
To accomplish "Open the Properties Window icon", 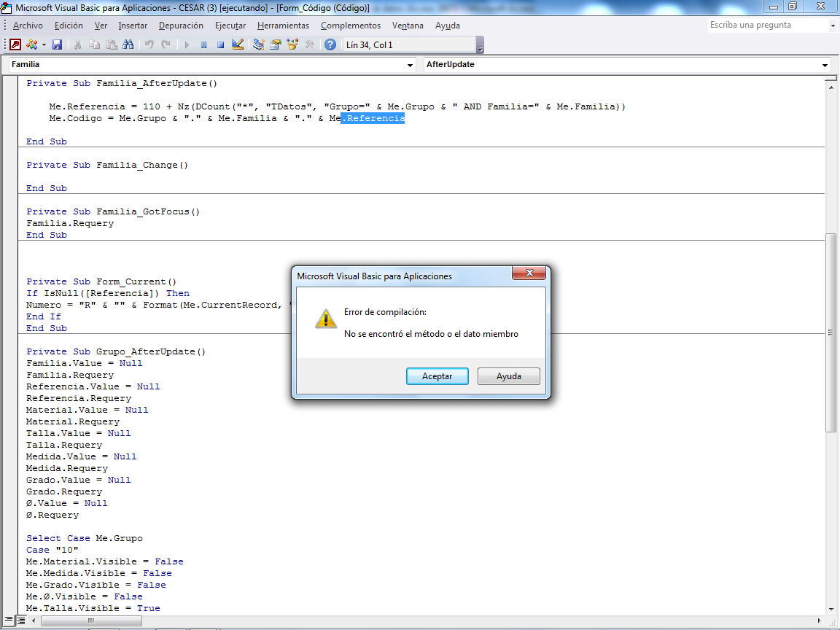I will coord(276,44).
